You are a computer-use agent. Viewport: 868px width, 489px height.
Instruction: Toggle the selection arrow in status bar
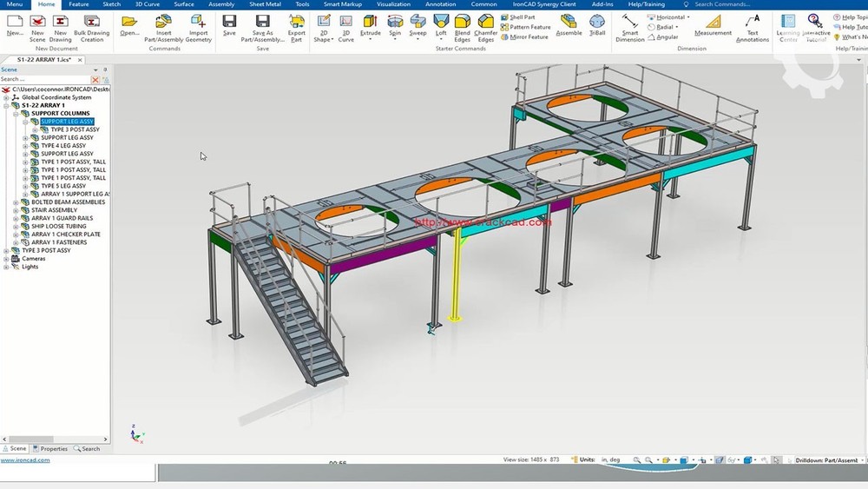[776, 459]
